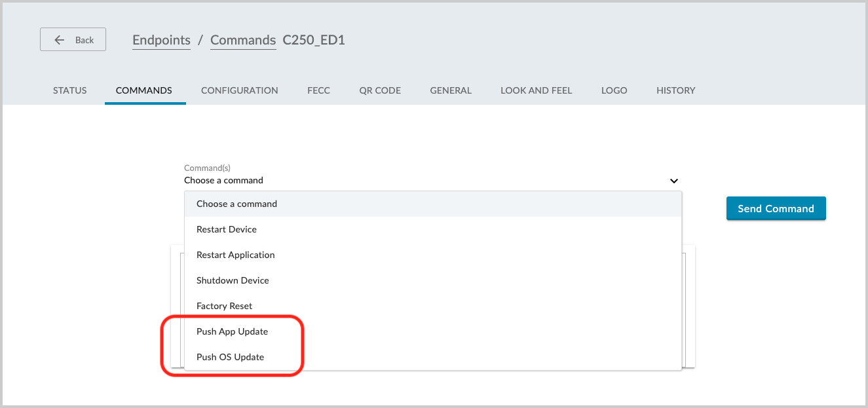Image resolution: width=868 pixels, height=408 pixels.
Task: Go to the GENERAL tab
Action: 451,90
